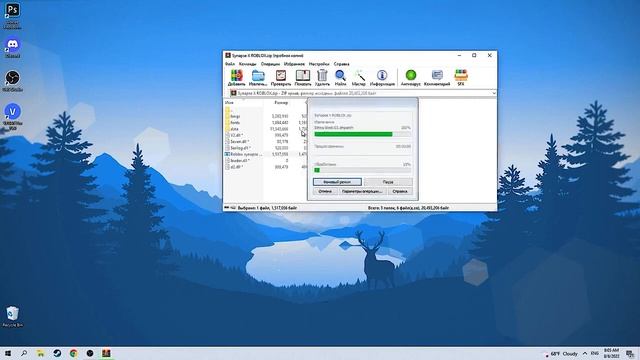Open the Photoshop desktop shortcut
Screen dimensions: 640x360
point(12,16)
